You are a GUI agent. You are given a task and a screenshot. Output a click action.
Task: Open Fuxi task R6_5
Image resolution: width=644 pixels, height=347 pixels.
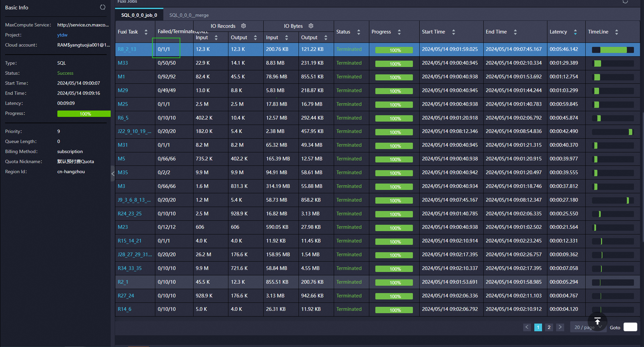(x=123, y=118)
